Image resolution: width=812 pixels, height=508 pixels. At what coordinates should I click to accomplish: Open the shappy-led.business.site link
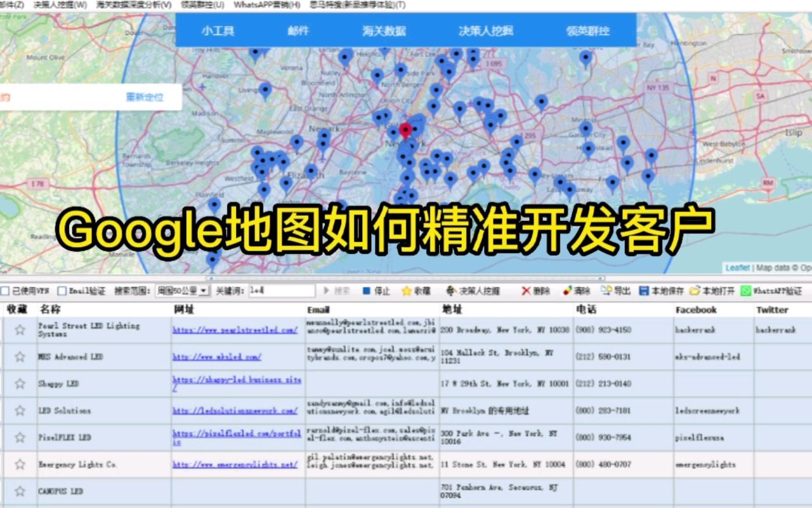(x=237, y=384)
